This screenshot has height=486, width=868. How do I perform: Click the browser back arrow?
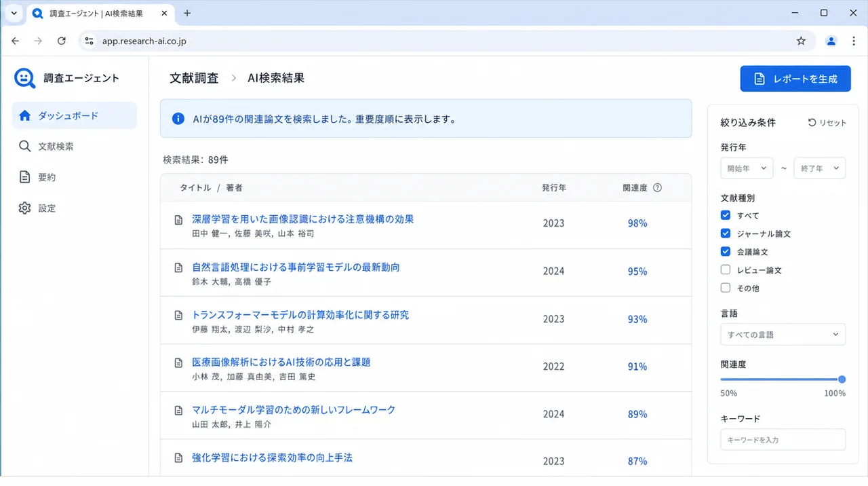point(16,41)
